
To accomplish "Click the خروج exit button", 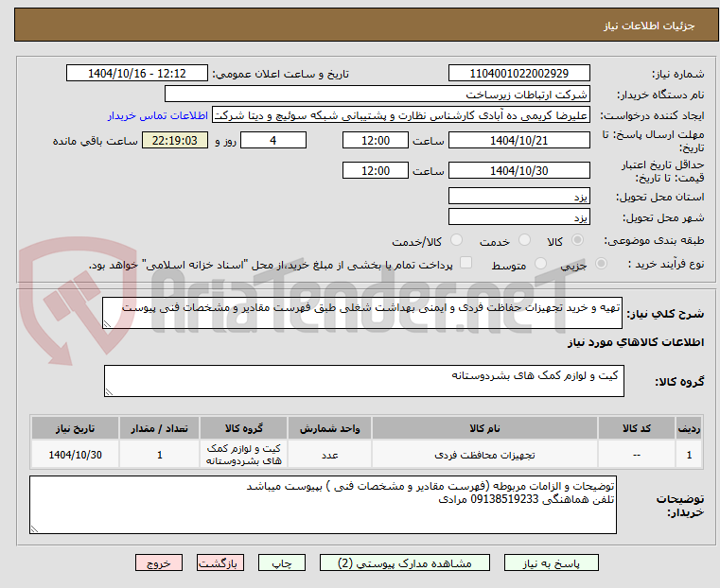I will [x=159, y=562].
